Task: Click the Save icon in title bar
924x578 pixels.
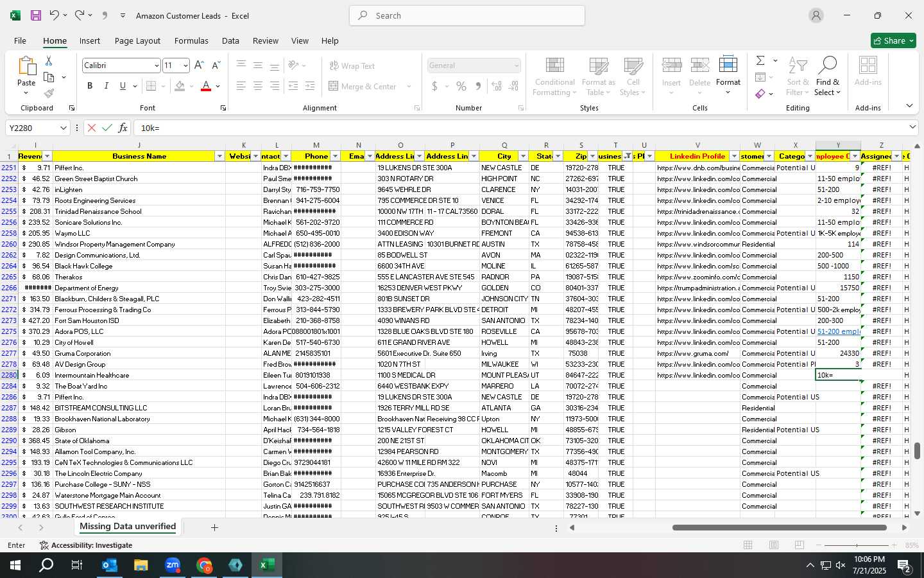Action: tap(35, 15)
